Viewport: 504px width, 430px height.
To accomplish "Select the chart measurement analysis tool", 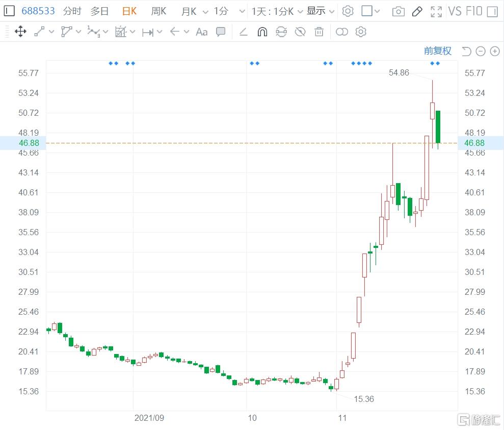I will pyautogui.click(x=121, y=32).
